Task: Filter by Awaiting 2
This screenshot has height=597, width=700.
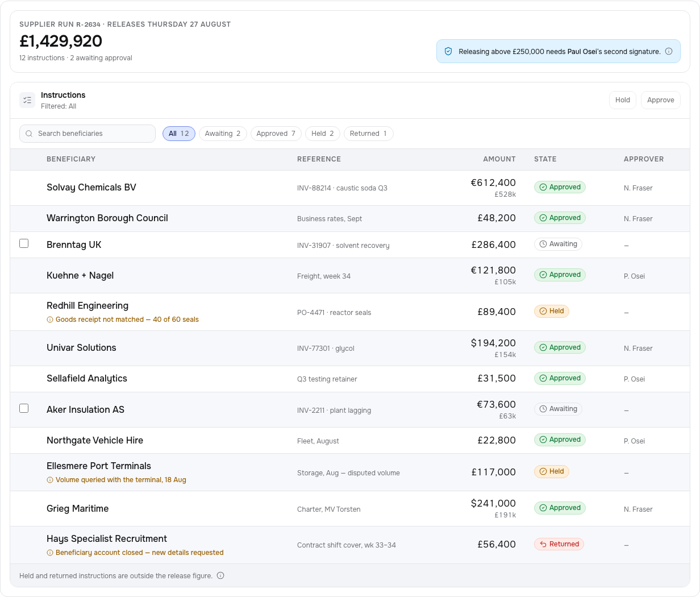Action: pyautogui.click(x=223, y=134)
